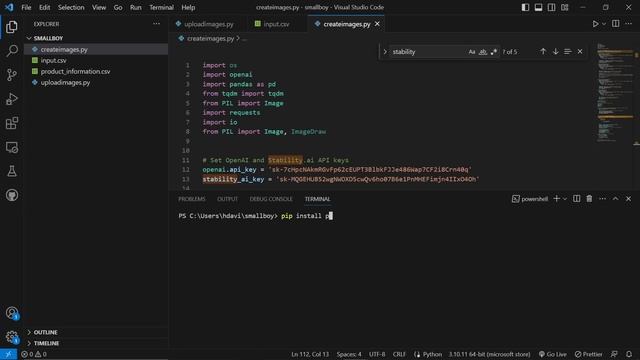
Task: Open the Extensions view
Action: pyautogui.click(x=12, y=123)
